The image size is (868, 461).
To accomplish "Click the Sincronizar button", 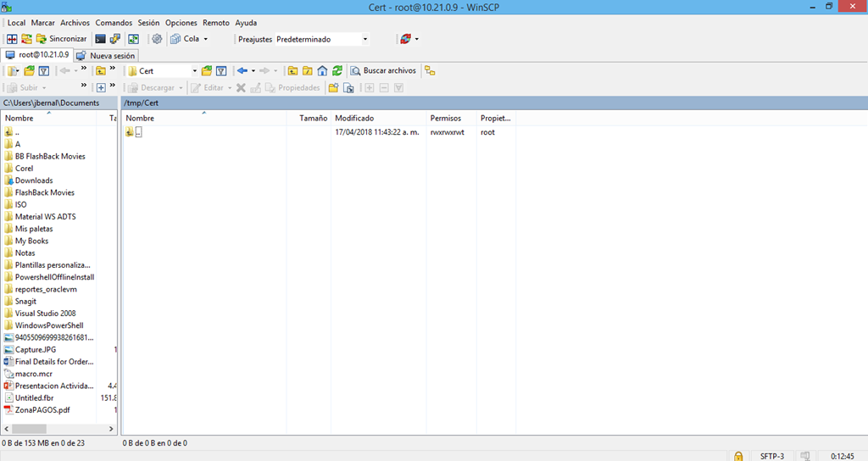I will (61, 39).
